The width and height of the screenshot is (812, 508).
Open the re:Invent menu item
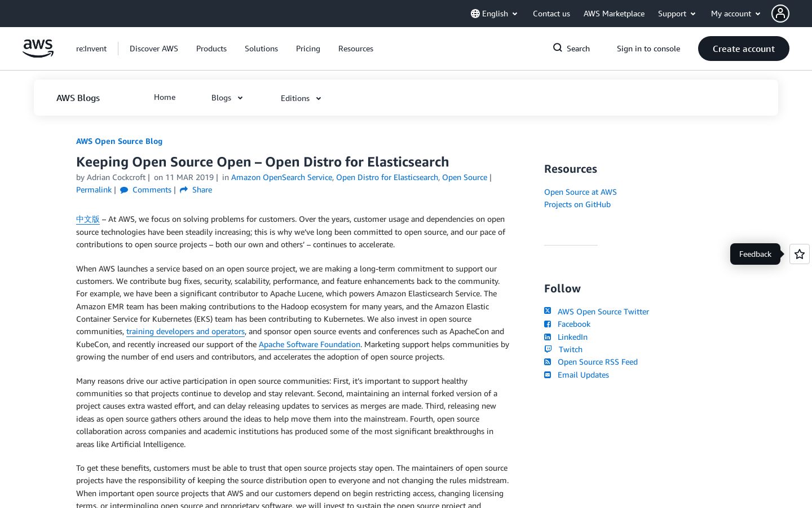click(x=91, y=49)
